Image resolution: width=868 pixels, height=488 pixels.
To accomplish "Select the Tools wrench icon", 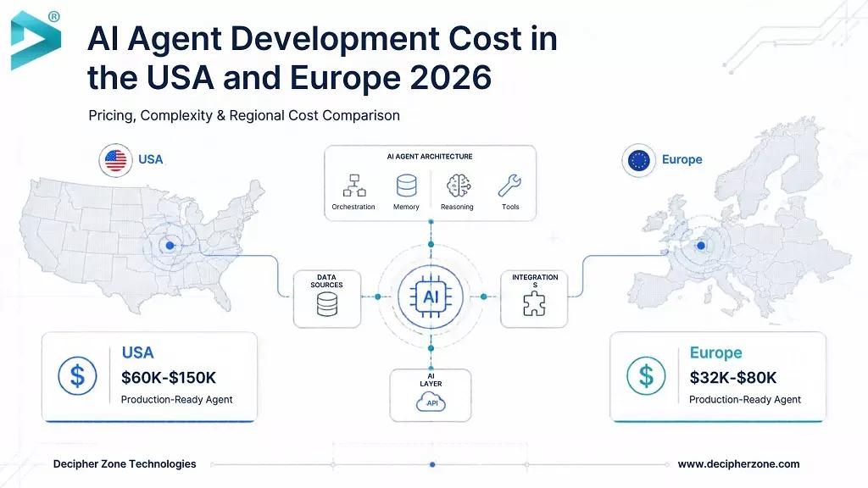I will click(509, 186).
